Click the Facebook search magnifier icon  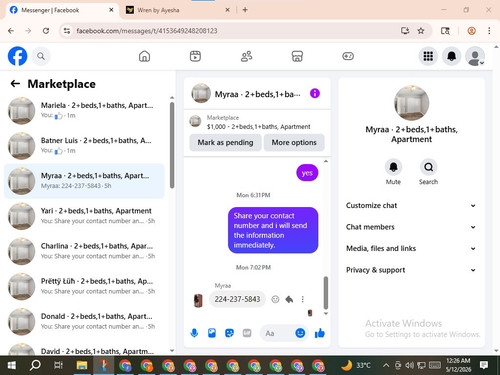tap(41, 56)
